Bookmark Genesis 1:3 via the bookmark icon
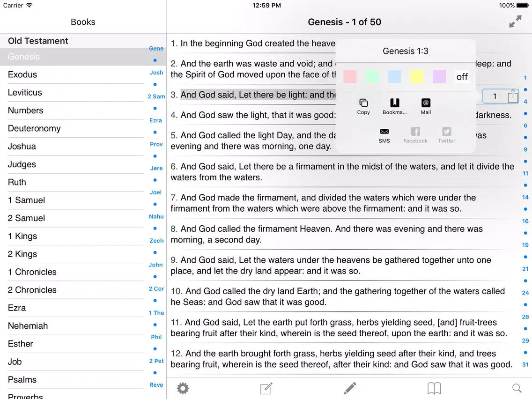The width and height of the screenshot is (532, 399). (395, 106)
